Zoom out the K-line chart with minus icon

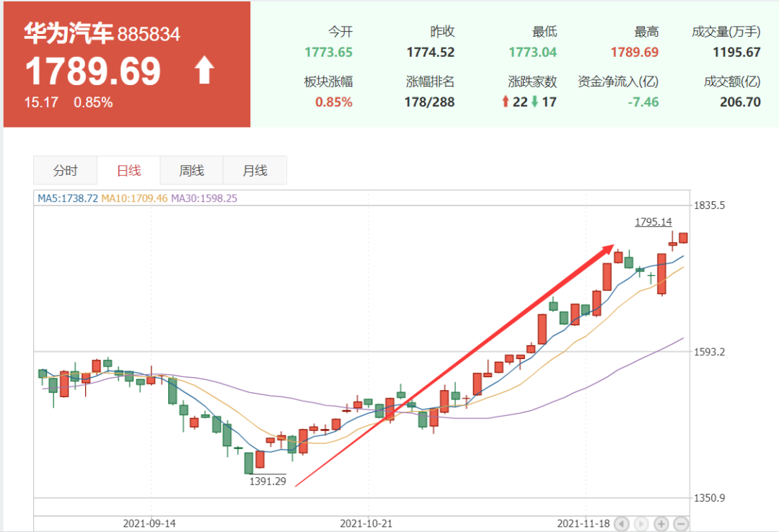click(681, 523)
